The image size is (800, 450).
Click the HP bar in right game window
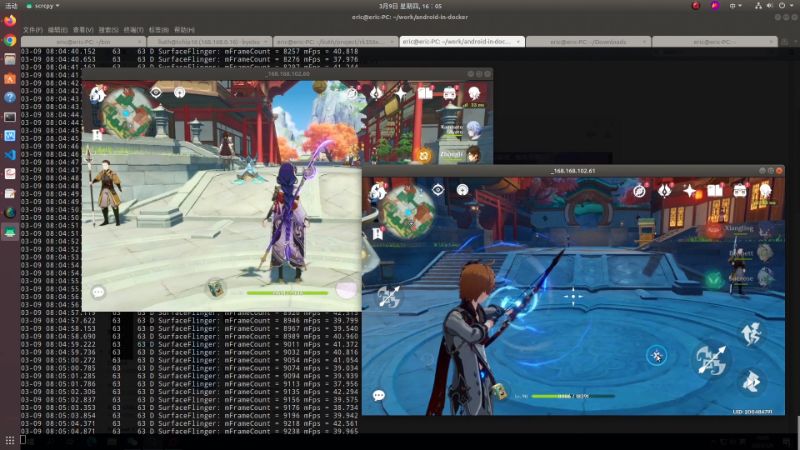click(x=572, y=396)
